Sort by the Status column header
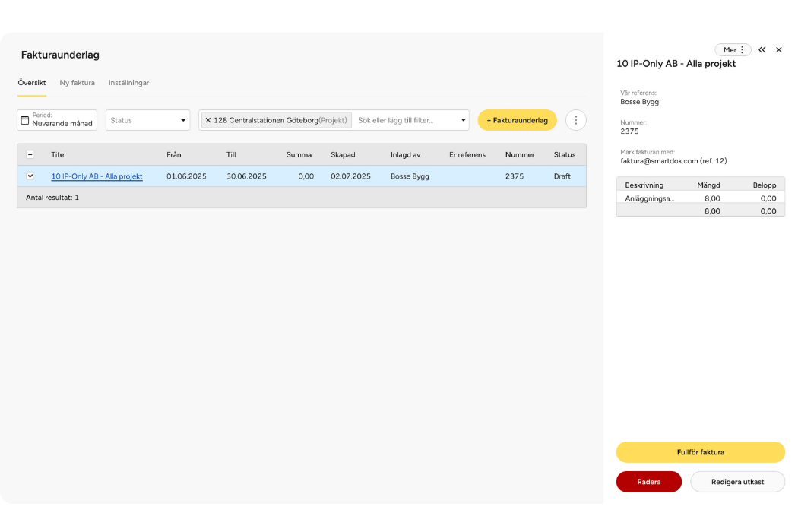 pyautogui.click(x=565, y=155)
